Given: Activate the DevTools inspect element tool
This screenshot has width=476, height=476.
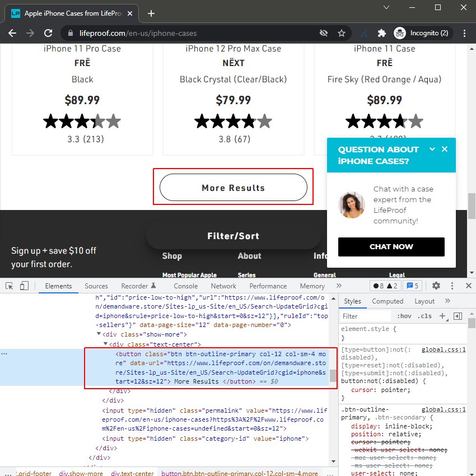Looking at the screenshot, I should [10, 286].
